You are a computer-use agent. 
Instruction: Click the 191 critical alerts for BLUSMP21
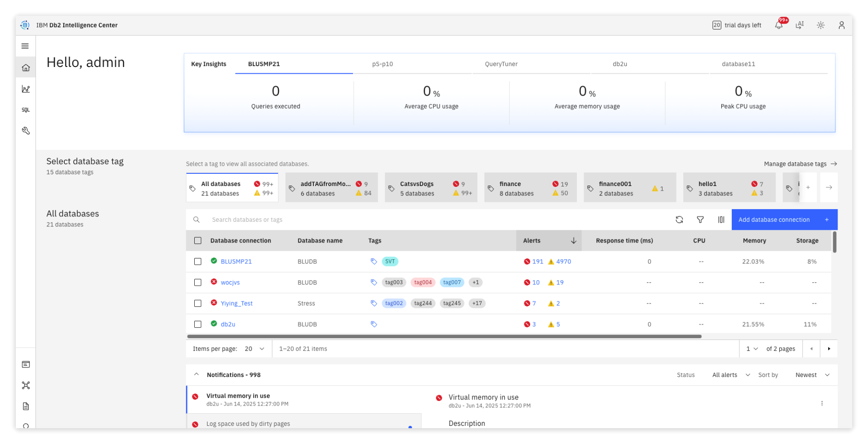pyautogui.click(x=534, y=261)
